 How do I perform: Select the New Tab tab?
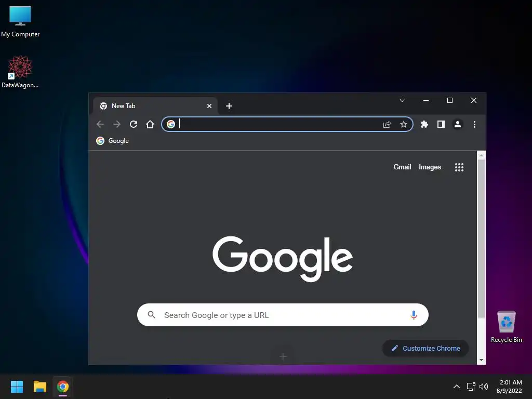tap(155, 106)
